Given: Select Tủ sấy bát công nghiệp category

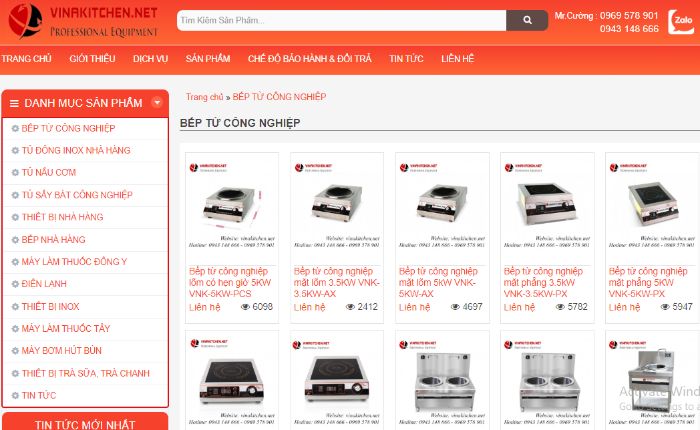Looking at the screenshot, I should coord(77,195).
